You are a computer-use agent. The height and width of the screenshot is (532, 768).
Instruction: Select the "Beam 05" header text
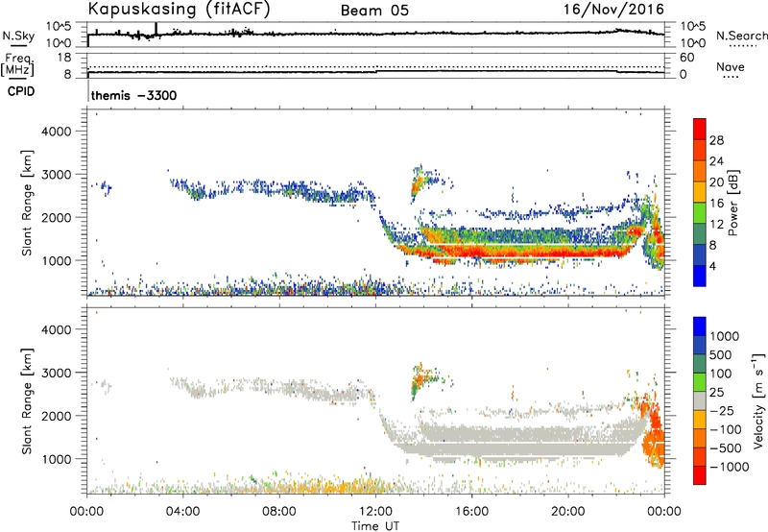point(374,11)
